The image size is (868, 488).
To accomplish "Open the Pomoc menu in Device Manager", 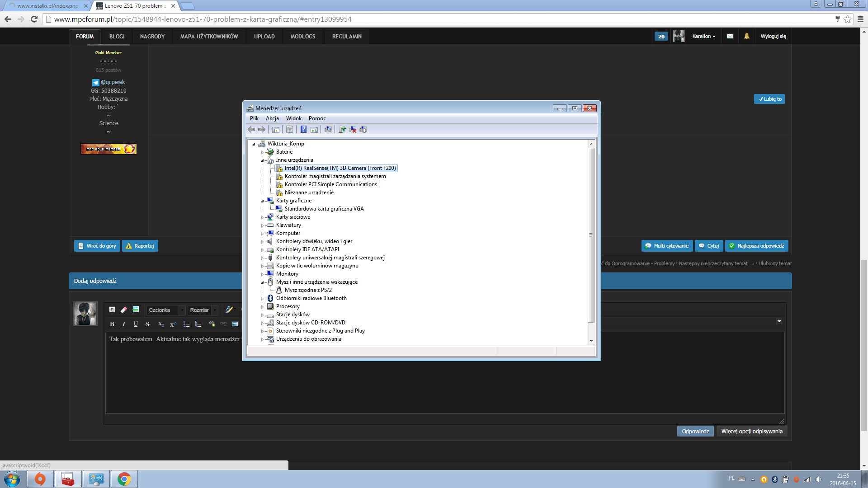I will [317, 118].
